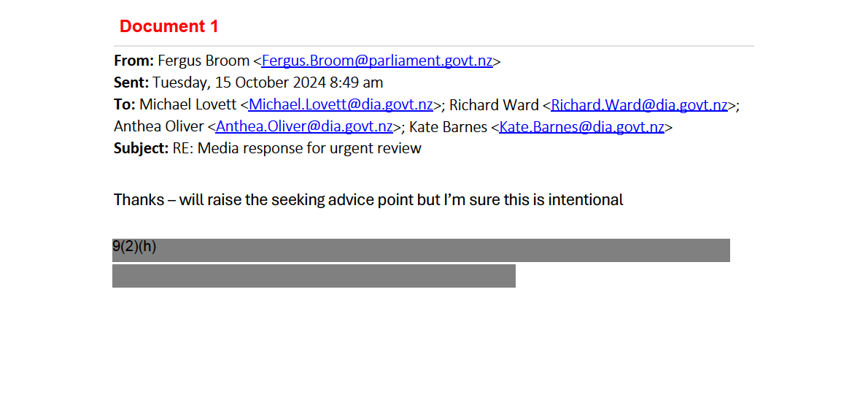Follow the Richard.Ward@dia.govt.nz email link

(x=639, y=104)
